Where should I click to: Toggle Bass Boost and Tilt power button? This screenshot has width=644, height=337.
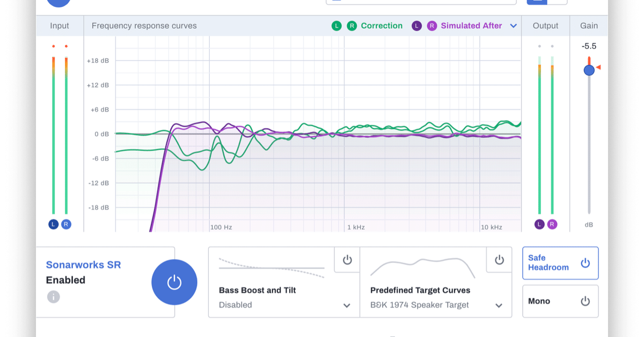pos(347,260)
